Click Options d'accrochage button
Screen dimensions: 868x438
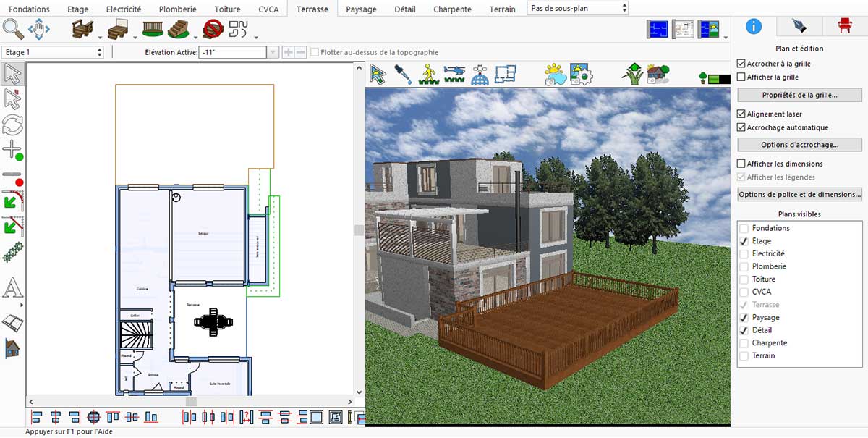click(x=799, y=145)
